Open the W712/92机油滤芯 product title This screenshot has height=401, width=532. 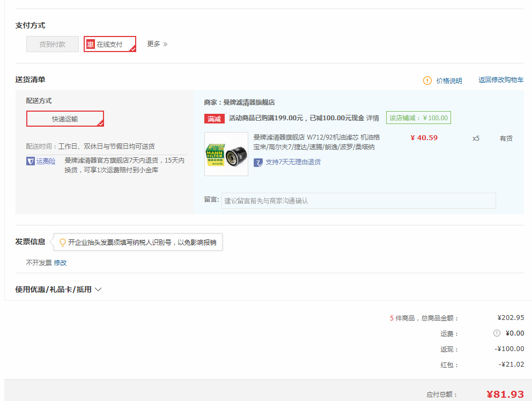316,142
